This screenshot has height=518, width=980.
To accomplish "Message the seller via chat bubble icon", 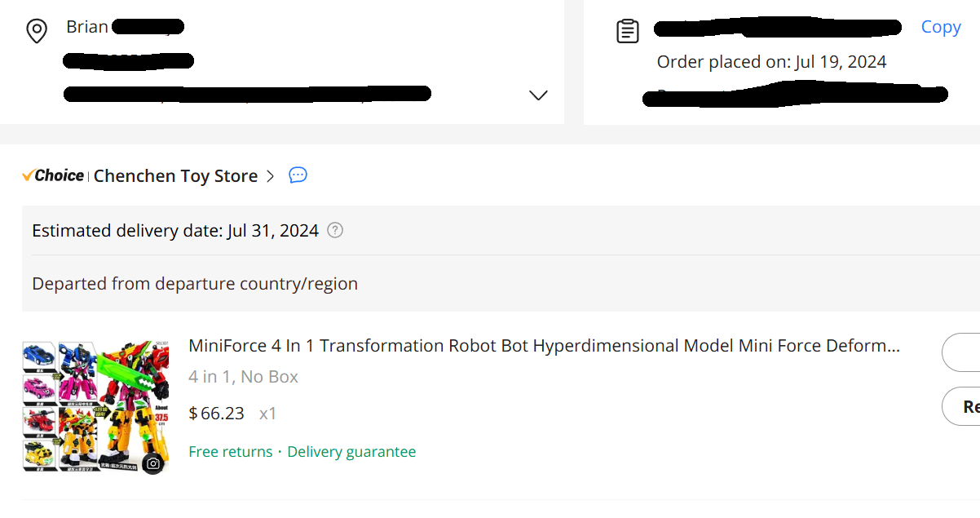I will click(x=298, y=175).
